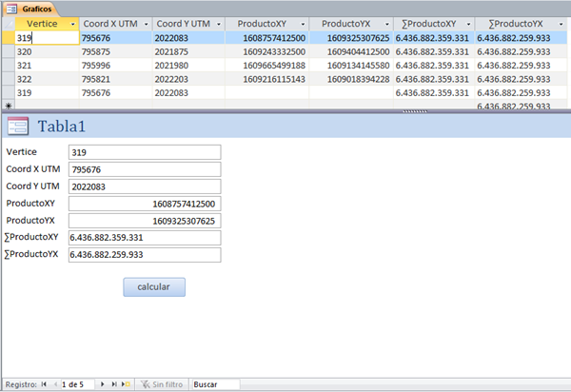Go to first record in navigation bar
This screenshot has height=392, width=571.
click(x=44, y=384)
